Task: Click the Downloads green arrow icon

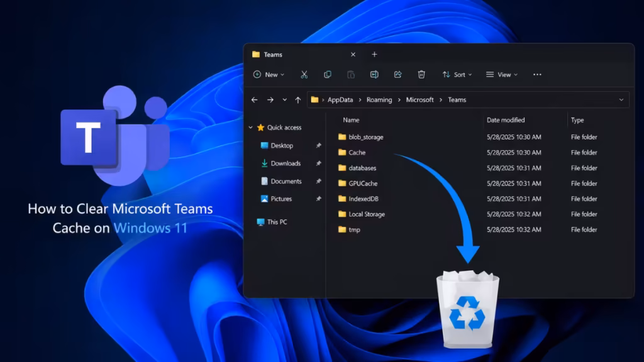Action: (x=265, y=163)
